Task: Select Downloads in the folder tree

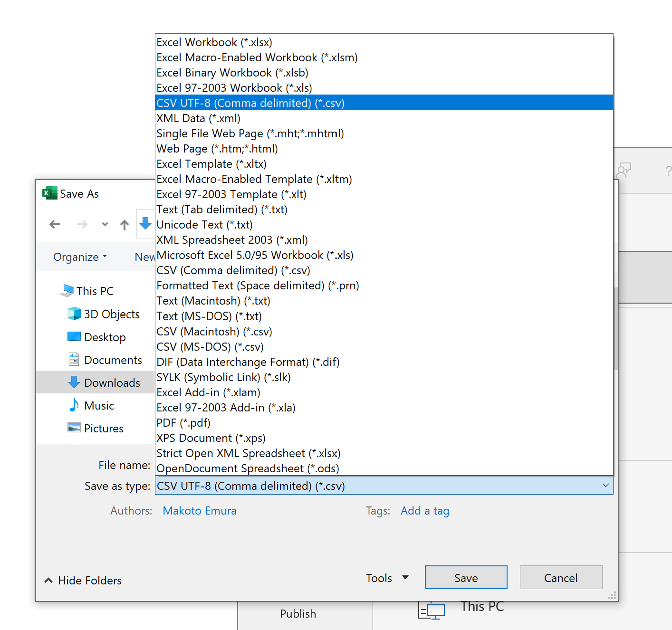Action: click(112, 382)
